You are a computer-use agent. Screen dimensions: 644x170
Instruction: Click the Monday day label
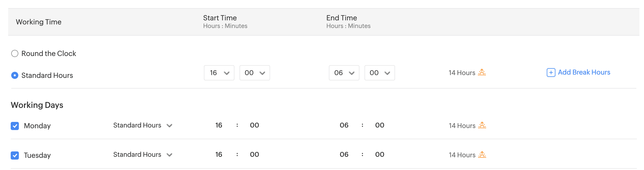(37, 126)
